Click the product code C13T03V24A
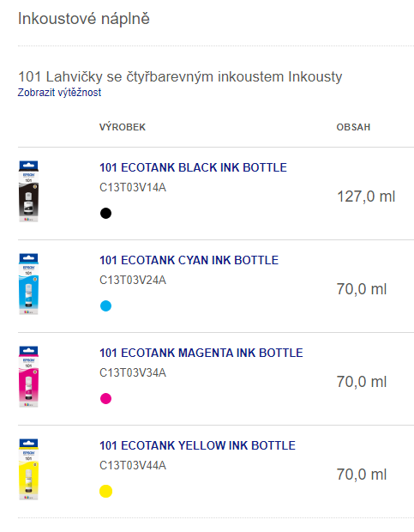 click(x=133, y=280)
